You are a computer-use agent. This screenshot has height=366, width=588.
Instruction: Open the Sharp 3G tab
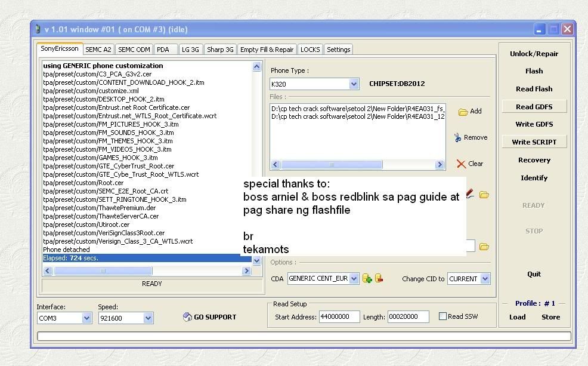220,50
